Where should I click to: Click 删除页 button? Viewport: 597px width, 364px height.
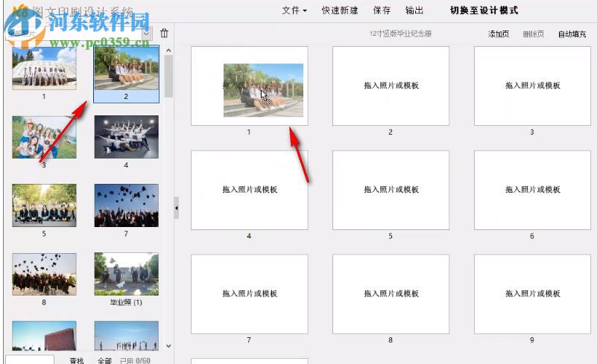click(533, 33)
